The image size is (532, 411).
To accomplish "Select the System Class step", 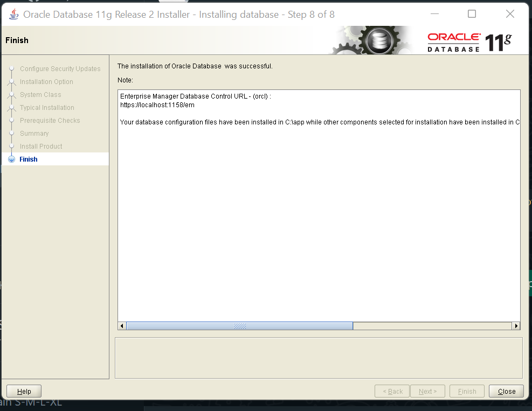I will coord(40,95).
